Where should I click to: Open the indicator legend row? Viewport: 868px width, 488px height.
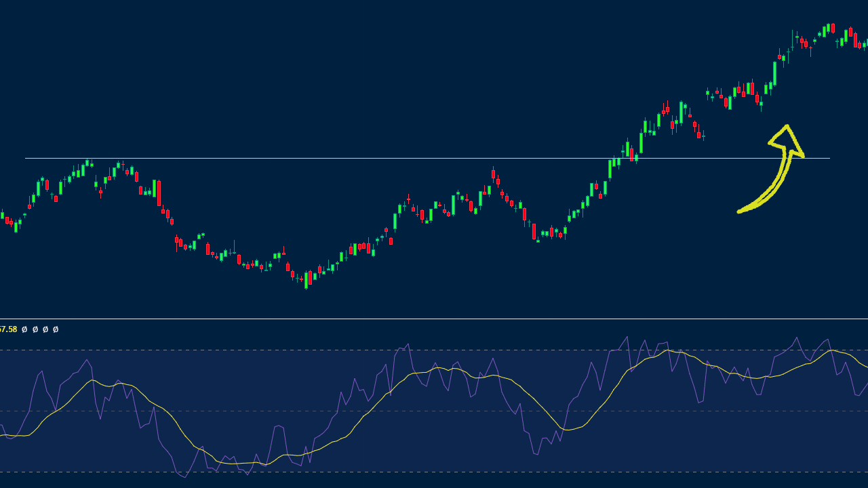click(31, 330)
